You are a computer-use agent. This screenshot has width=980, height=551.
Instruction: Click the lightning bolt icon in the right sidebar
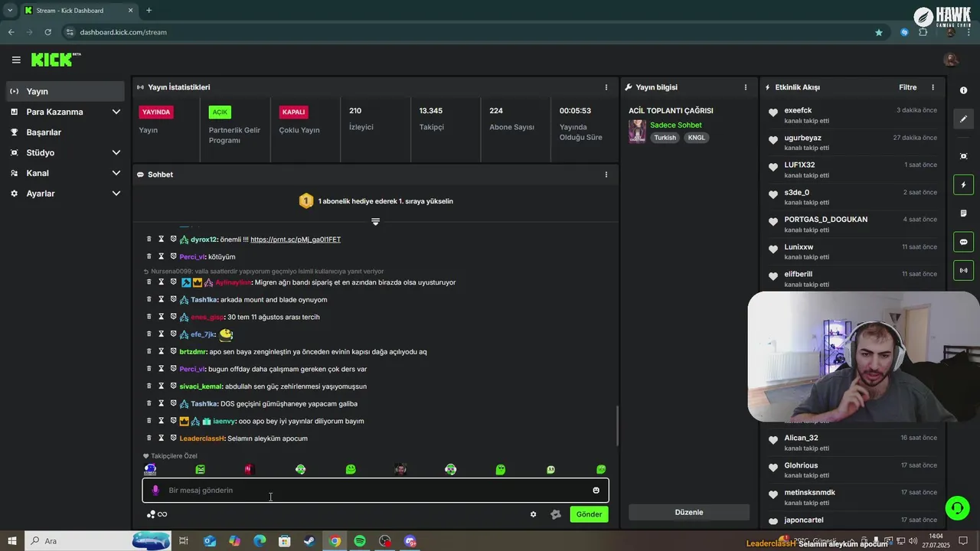point(963,184)
